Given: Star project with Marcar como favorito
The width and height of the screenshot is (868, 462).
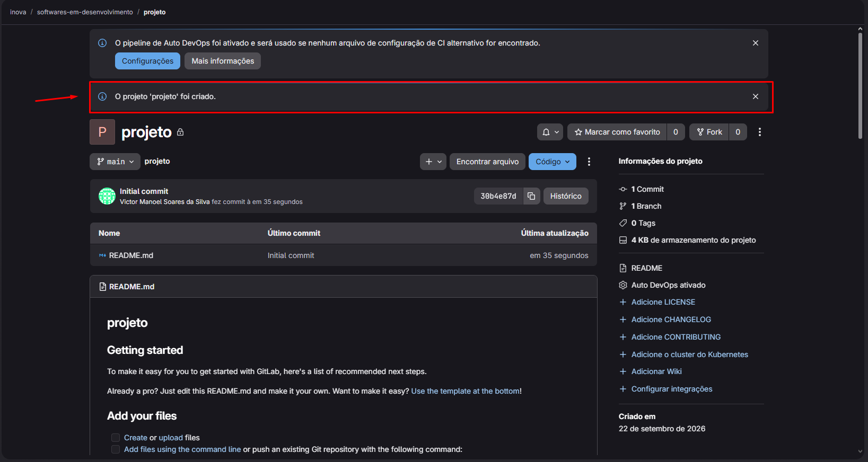Looking at the screenshot, I should point(617,132).
